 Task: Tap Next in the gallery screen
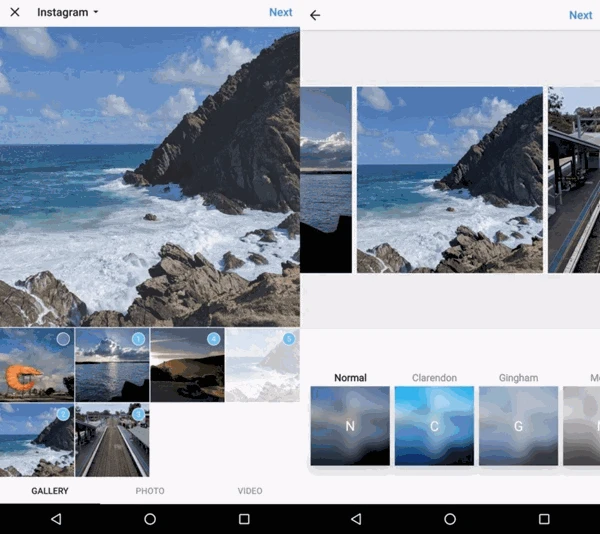click(x=281, y=13)
